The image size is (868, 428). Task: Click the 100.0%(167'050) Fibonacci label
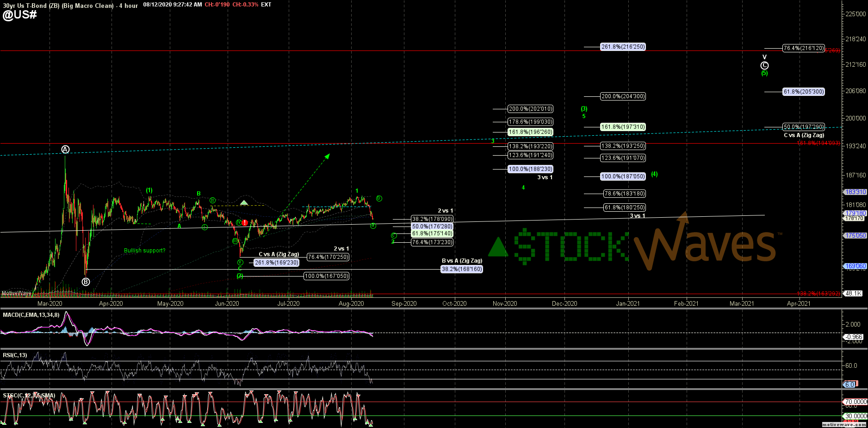(326, 276)
